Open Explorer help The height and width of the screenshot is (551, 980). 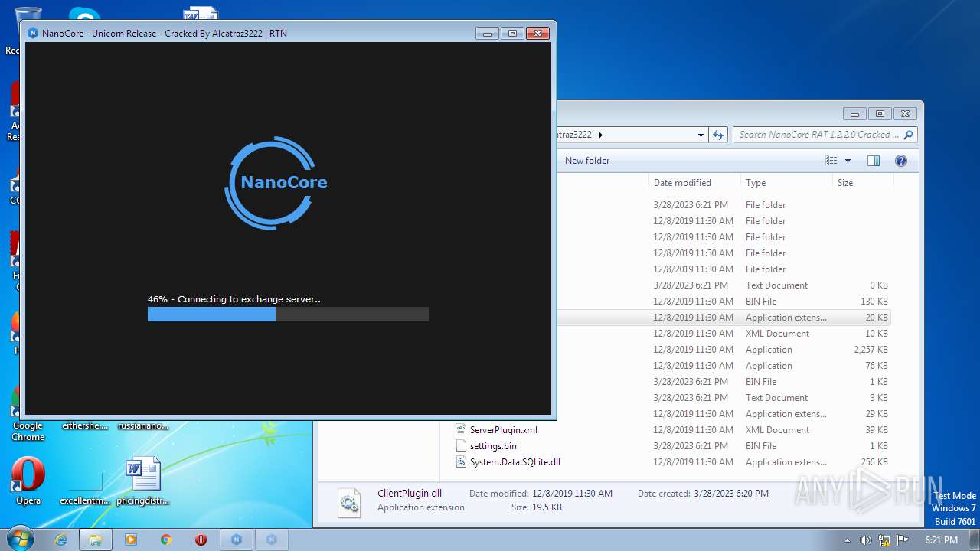pyautogui.click(x=901, y=161)
